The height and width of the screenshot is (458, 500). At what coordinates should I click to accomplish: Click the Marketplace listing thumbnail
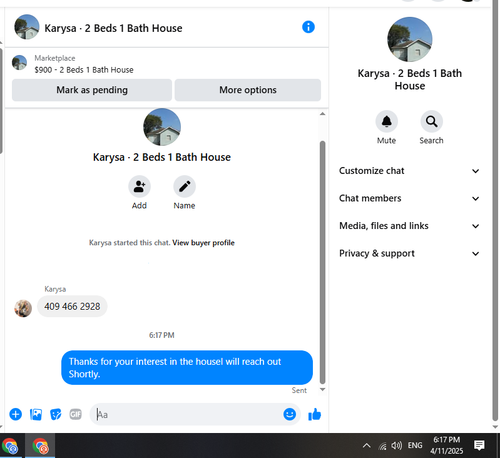(19, 63)
